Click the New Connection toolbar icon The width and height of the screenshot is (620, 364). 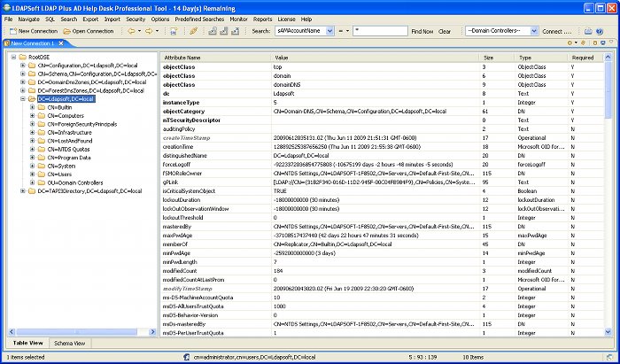(11, 31)
